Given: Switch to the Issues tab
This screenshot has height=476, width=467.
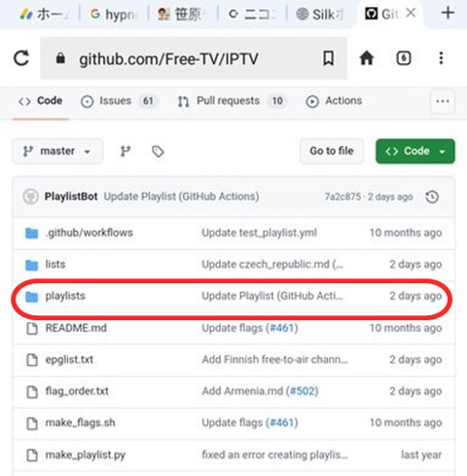Looking at the screenshot, I should (119, 101).
